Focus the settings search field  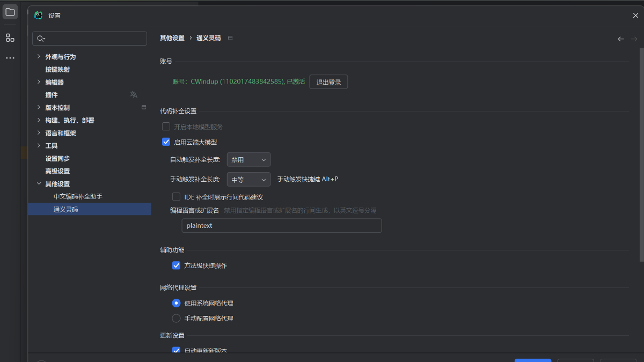click(x=90, y=39)
